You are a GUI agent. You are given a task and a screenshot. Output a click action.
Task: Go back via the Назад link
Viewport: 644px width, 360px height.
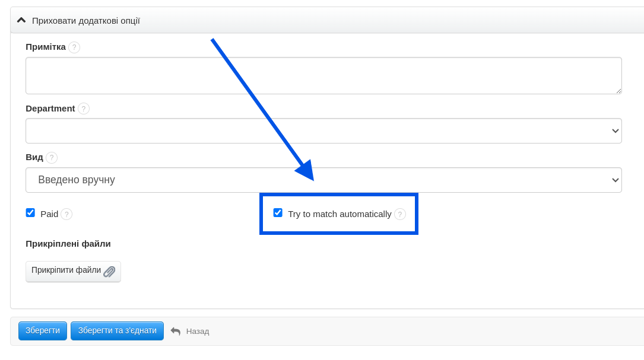pyautogui.click(x=198, y=332)
